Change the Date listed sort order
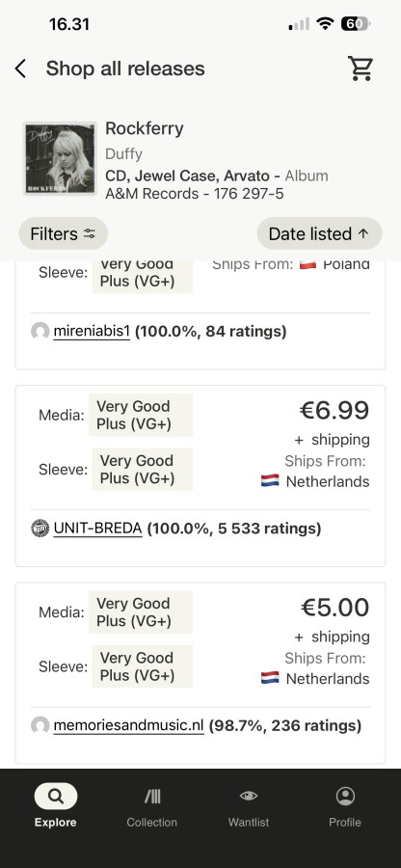This screenshot has width=401, height=868. 319,233
